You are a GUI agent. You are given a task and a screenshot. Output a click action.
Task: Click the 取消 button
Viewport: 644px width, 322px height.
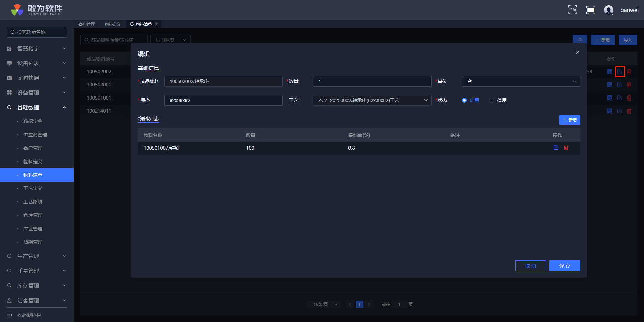pos(530,266)
